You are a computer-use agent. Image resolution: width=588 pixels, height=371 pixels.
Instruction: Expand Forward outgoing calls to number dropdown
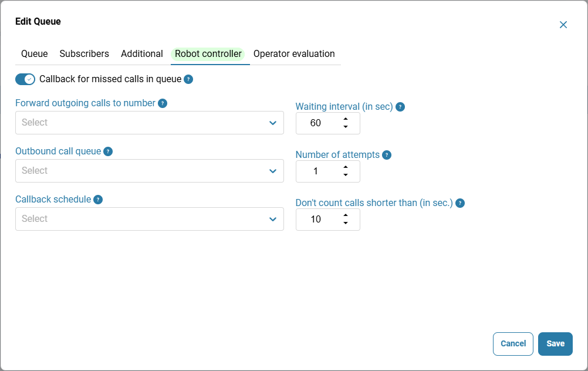150,123
